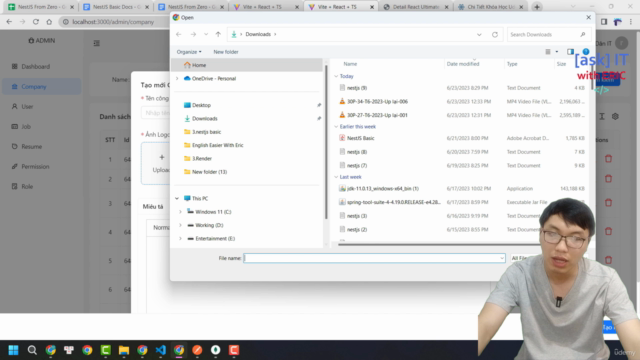Go up one folder level
Screen dimensions: 640x360
pos(218,34)
